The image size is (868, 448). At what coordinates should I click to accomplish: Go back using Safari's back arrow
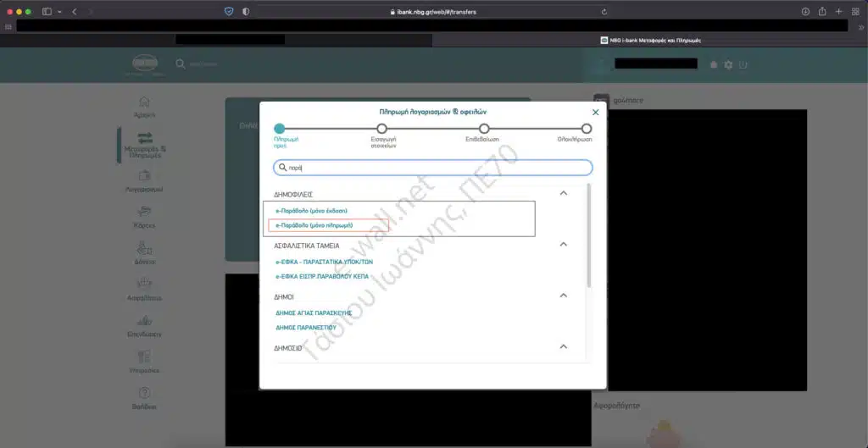[75, 12]
